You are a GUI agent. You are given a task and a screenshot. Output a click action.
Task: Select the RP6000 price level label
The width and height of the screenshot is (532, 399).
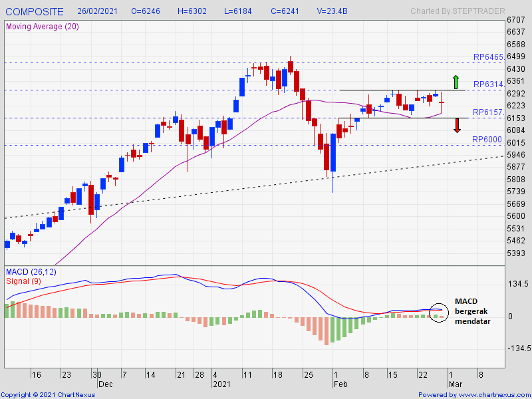click(488, 139)
